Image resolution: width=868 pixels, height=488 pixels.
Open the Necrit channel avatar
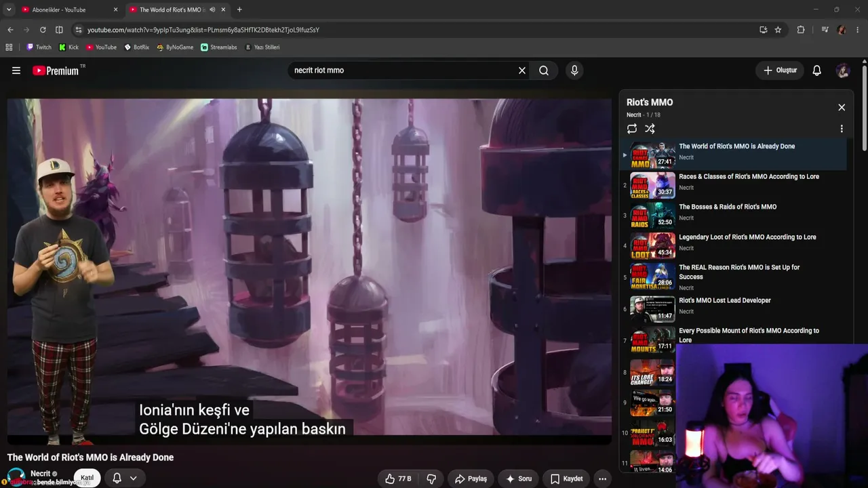click(x=16, y=477)
